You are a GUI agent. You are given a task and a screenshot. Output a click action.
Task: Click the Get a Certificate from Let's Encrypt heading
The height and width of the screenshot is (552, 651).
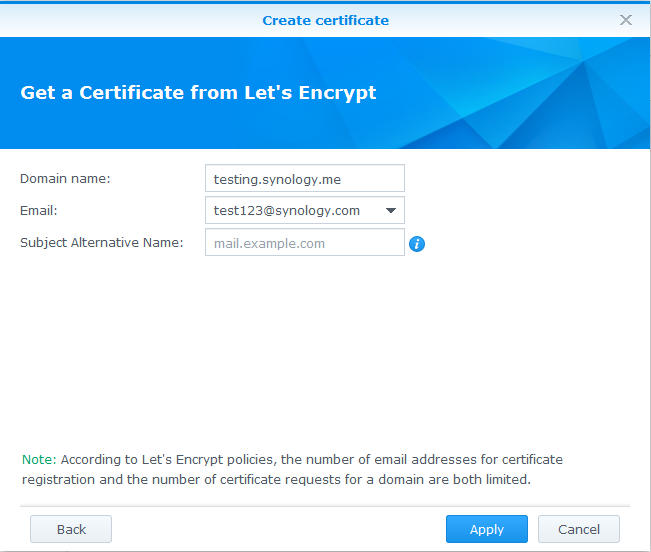(x=198, y=93)
